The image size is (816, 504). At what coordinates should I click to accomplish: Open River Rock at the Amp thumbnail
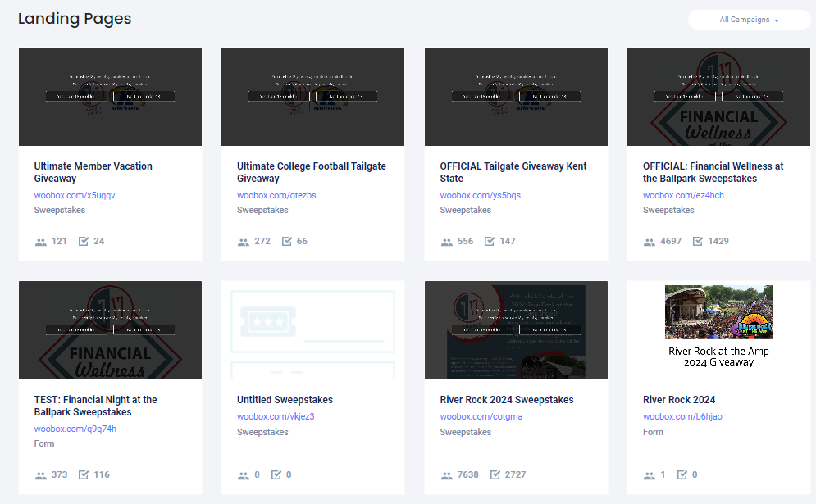click(x=718, y=330)
